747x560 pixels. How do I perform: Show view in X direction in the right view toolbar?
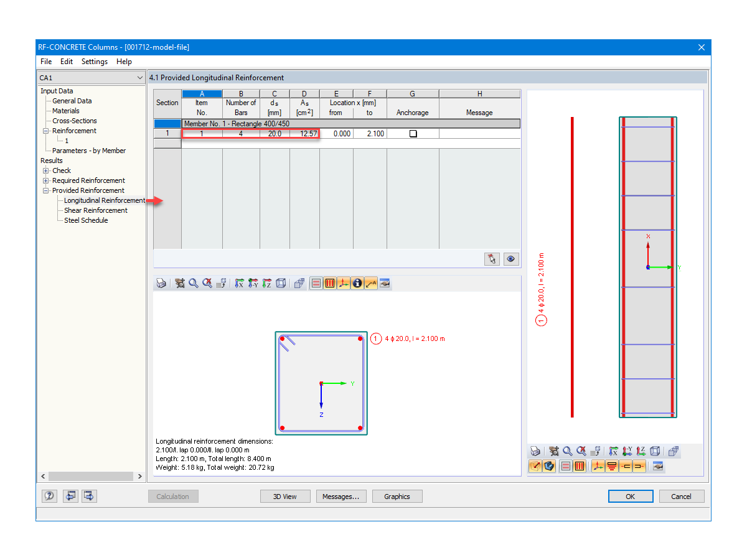point(614,451)
